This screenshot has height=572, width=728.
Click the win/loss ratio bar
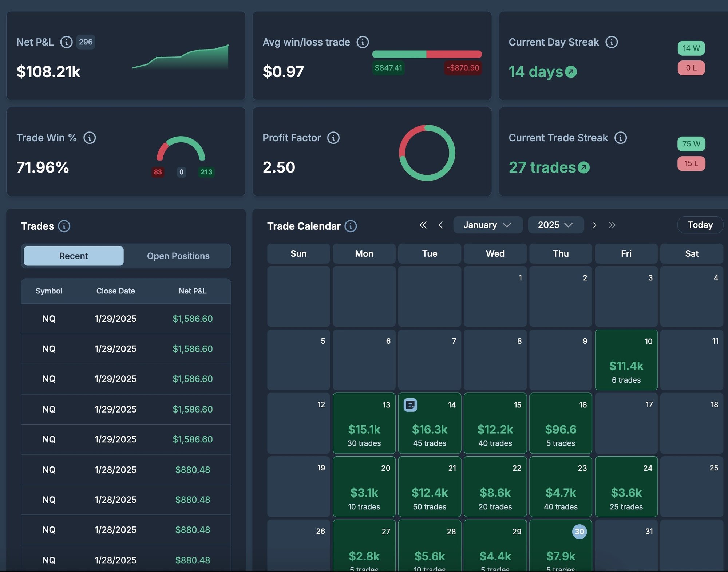tap(427, 54)
